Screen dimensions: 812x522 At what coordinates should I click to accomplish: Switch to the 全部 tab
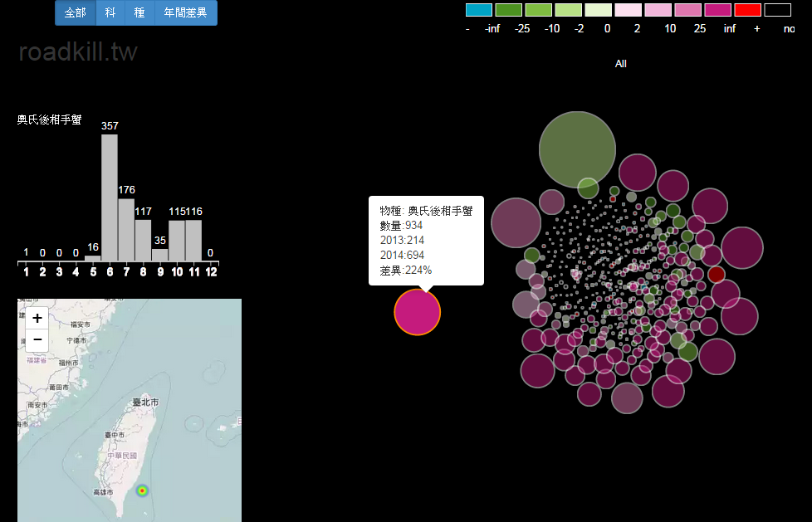click(75, 13)
